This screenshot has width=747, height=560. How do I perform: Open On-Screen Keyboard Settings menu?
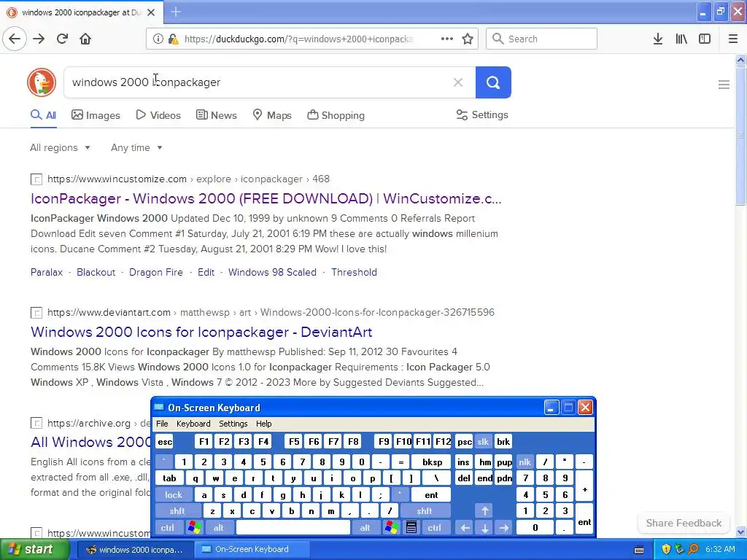click(x=233, y=424)
